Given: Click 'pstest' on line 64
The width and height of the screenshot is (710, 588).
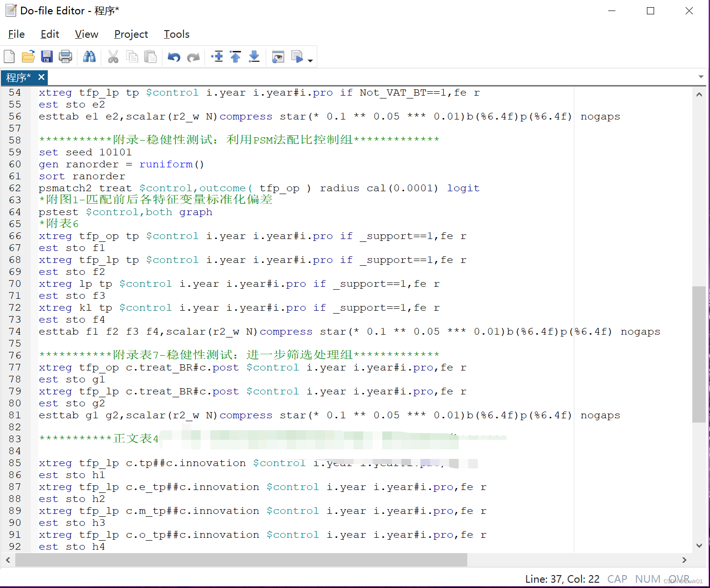Looking at the screenshot, I should click(58, 212).
